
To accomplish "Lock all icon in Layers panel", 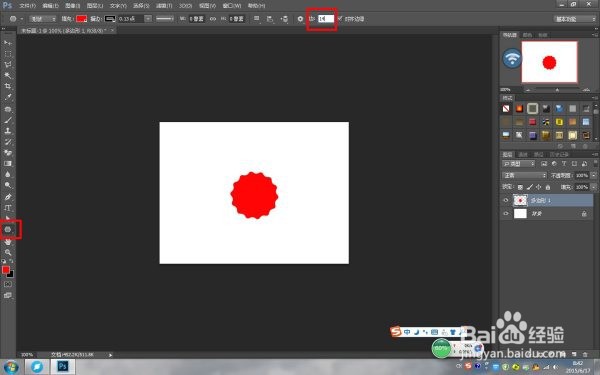I will coord(548,187).
